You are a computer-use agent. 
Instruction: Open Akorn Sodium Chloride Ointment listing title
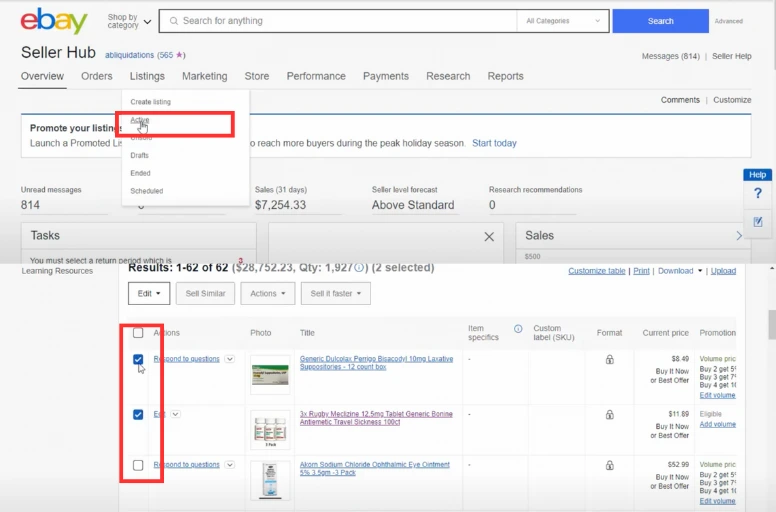click(x=375, y=468)
